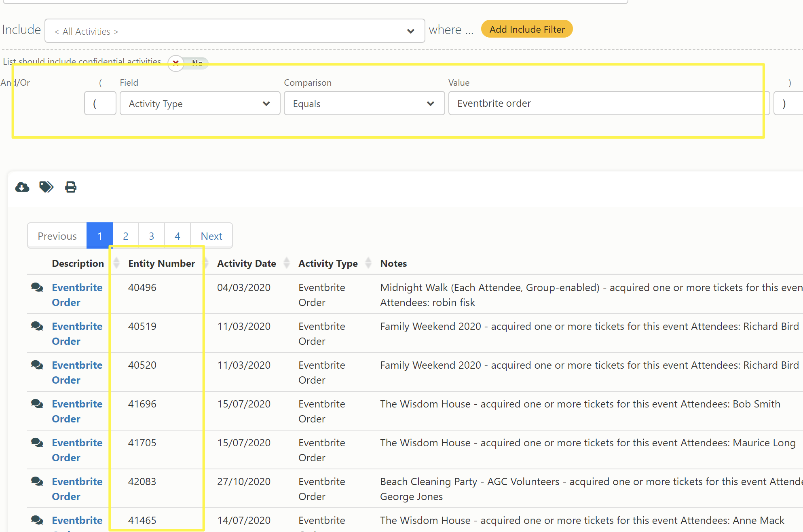Open Eventbrite Order link for entity 42083

click(x=77, y=489)
